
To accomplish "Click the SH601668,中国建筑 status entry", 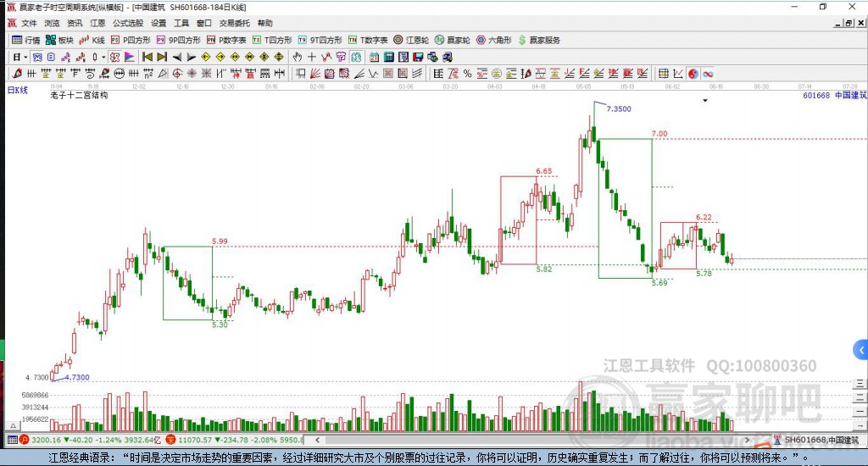I will 821,440.
